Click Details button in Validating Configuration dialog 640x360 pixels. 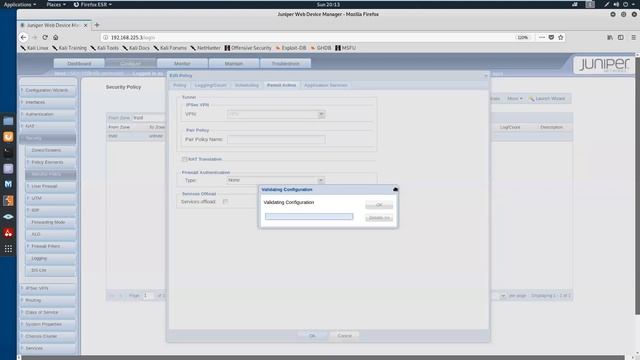[x=379, y=218]
